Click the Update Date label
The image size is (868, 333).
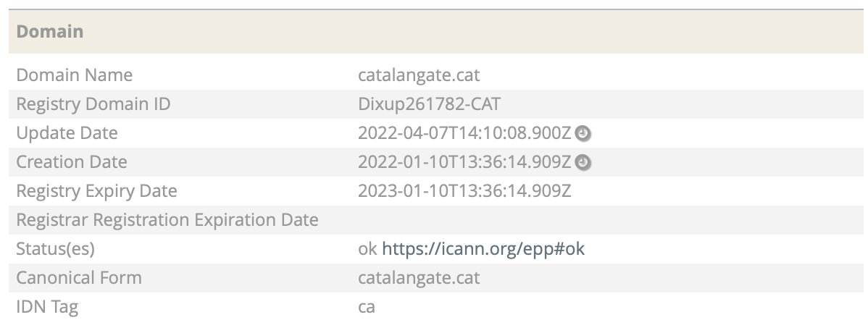point(67,133)
